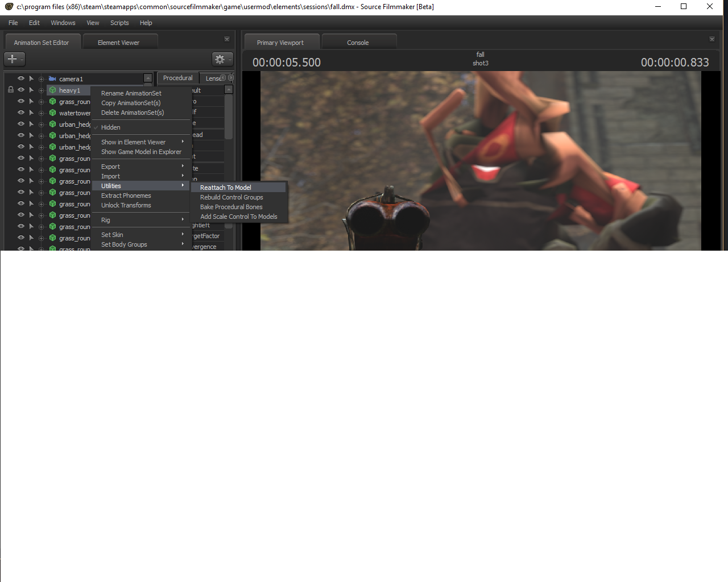This screenshot has width=728, height=582.
Task: Toggle the eye visibility for heavy1
Action: click(x=21, y=90)
